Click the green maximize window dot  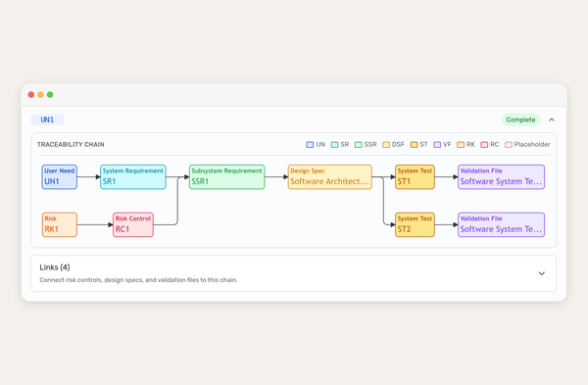click(50, 94)
